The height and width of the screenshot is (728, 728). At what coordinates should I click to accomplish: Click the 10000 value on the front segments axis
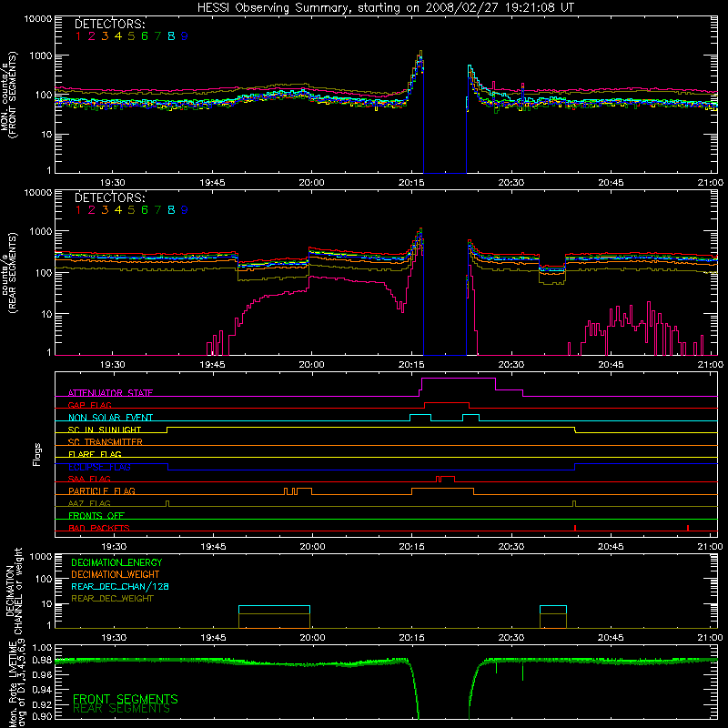pyautogui.click(x=38, y=18)
